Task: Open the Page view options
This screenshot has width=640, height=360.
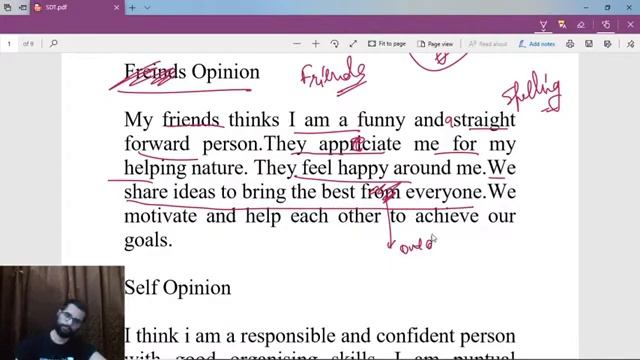Action: point(435,44)
